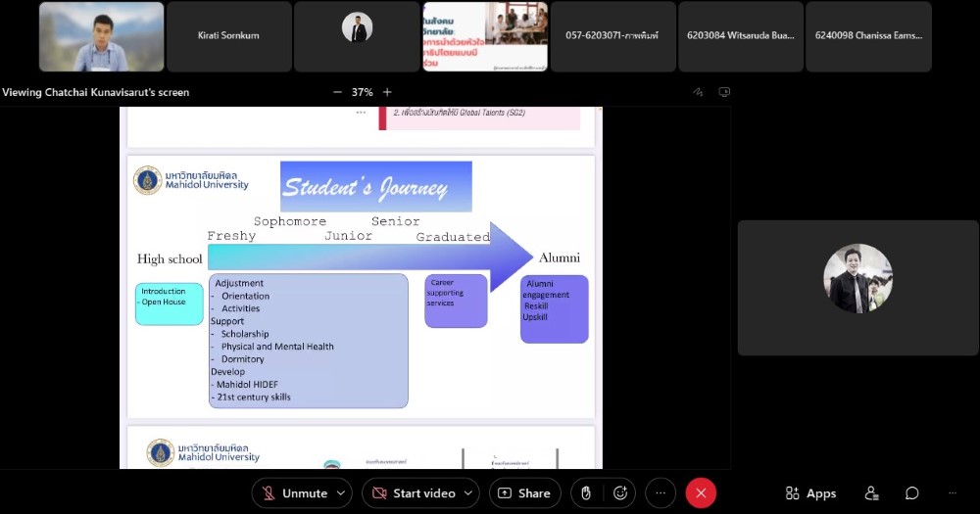Raise hand in the meeting
Image resolution: width=980 pixels, height=514 pixels.
click(586, 493)
